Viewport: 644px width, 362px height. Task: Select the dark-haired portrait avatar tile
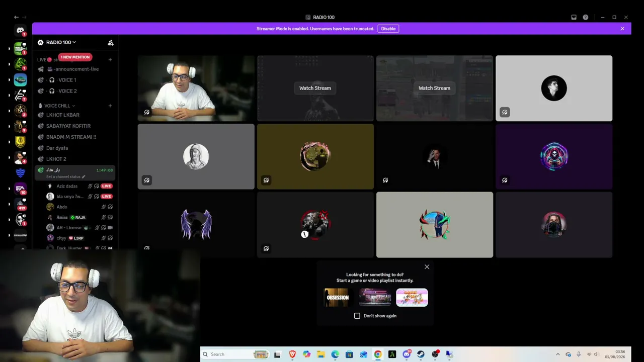554,88
